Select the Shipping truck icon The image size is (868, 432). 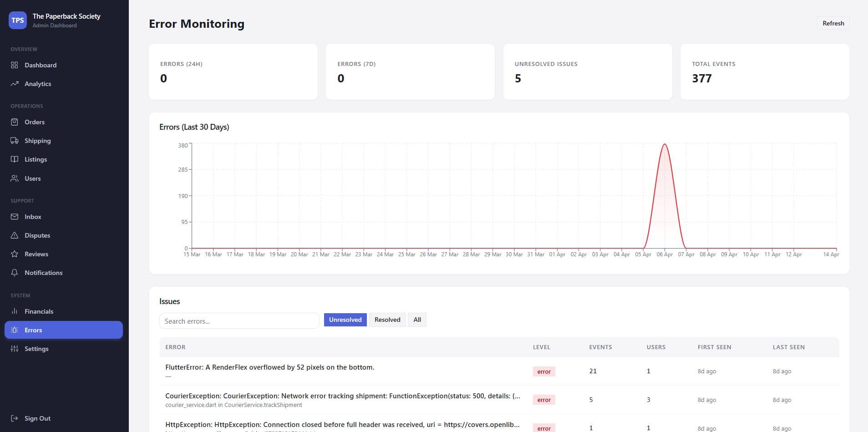coord(15,141)
